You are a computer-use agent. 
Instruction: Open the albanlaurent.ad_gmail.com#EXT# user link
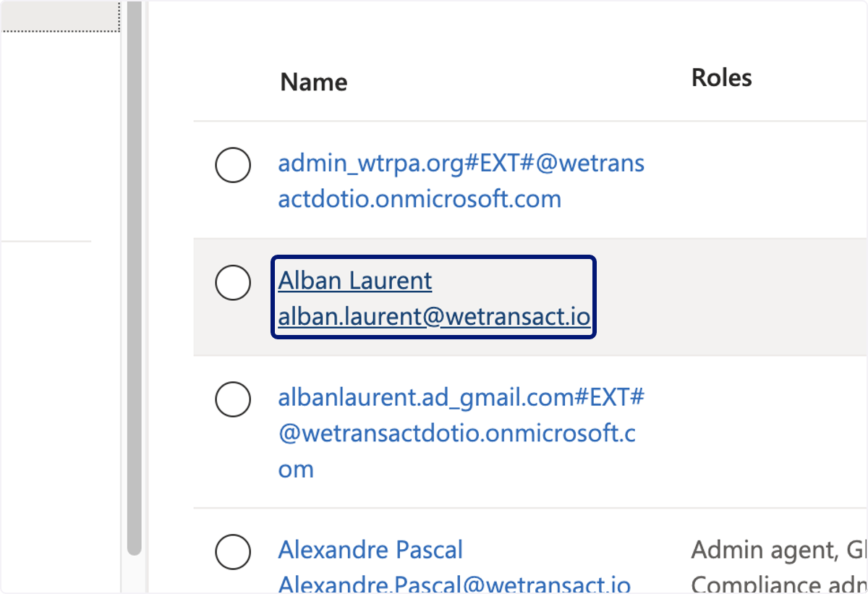461,433
